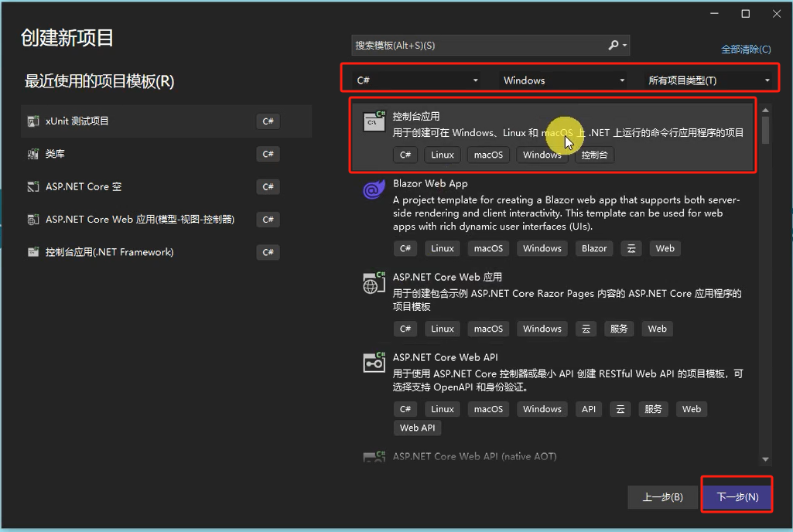This screenshot has width=793, height=532.
Task: Select ASP.NET Core 空 recent template
Action: (166, 186)
